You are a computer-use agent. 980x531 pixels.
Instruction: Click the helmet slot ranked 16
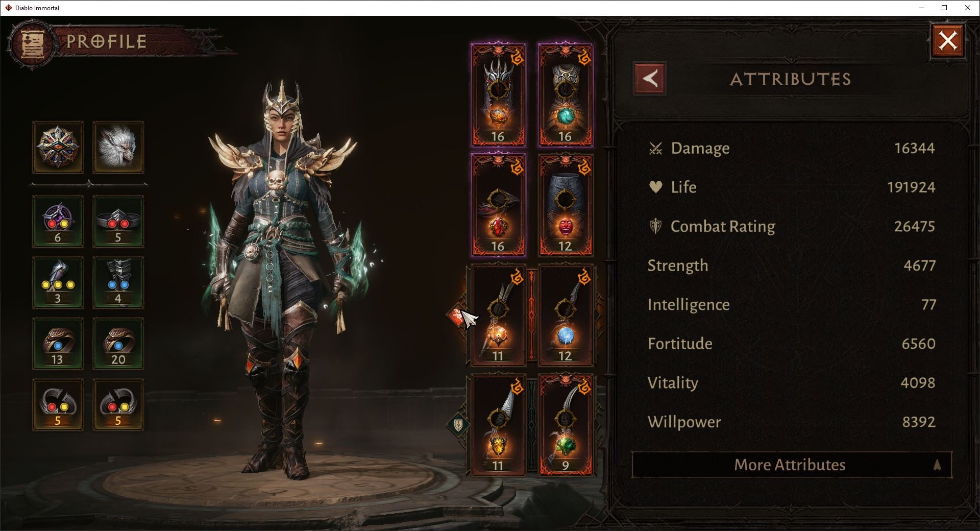(498, 95)
